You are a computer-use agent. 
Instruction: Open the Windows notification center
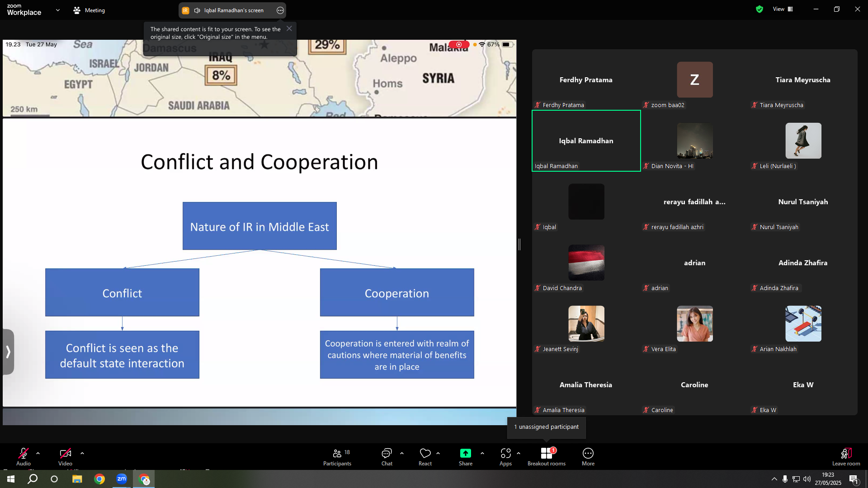tap(854, 479)
